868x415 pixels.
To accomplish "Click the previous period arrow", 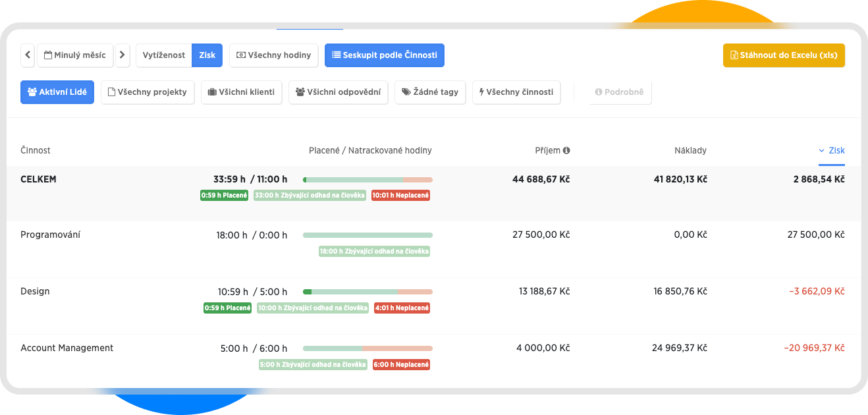I will click(28, 55).
